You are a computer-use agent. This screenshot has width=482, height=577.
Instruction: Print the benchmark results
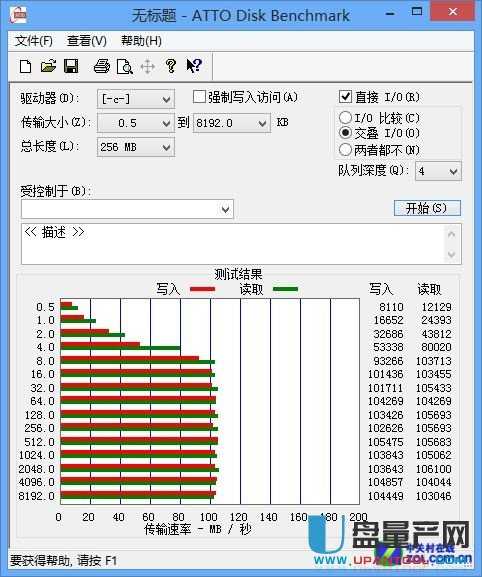(x=102, y=67)
